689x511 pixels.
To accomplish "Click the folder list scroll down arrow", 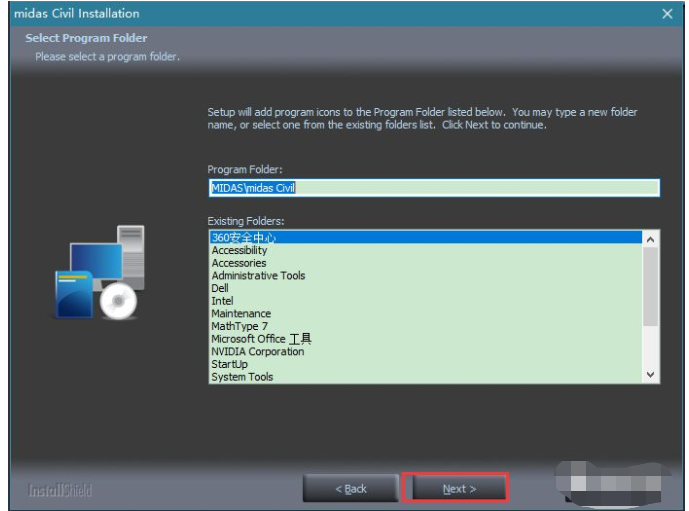I will click(650, 374).
